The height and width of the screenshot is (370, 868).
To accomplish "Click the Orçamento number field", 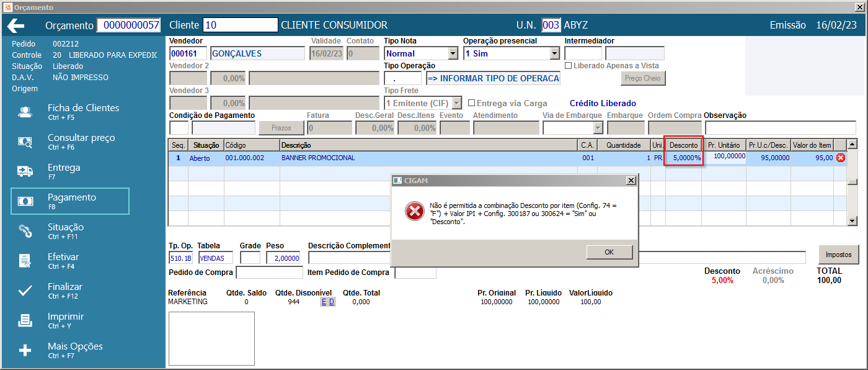I will [x=129, y=25].
